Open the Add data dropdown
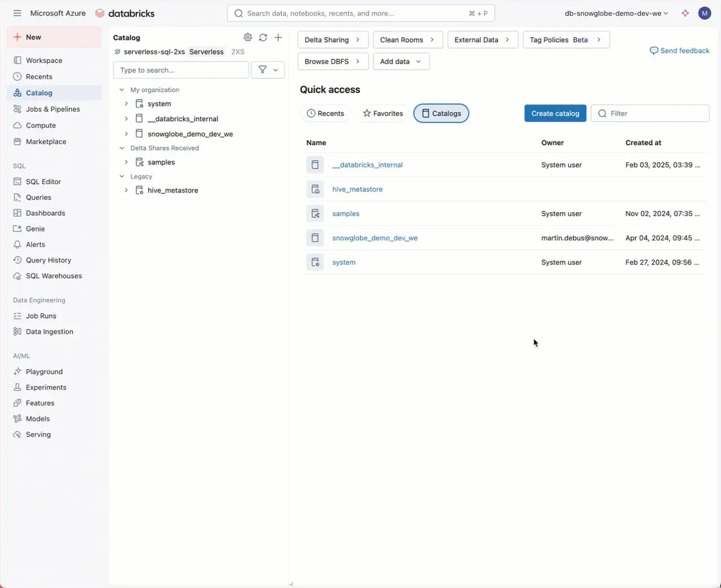This screenshot has height=588, width=721. 401,61
